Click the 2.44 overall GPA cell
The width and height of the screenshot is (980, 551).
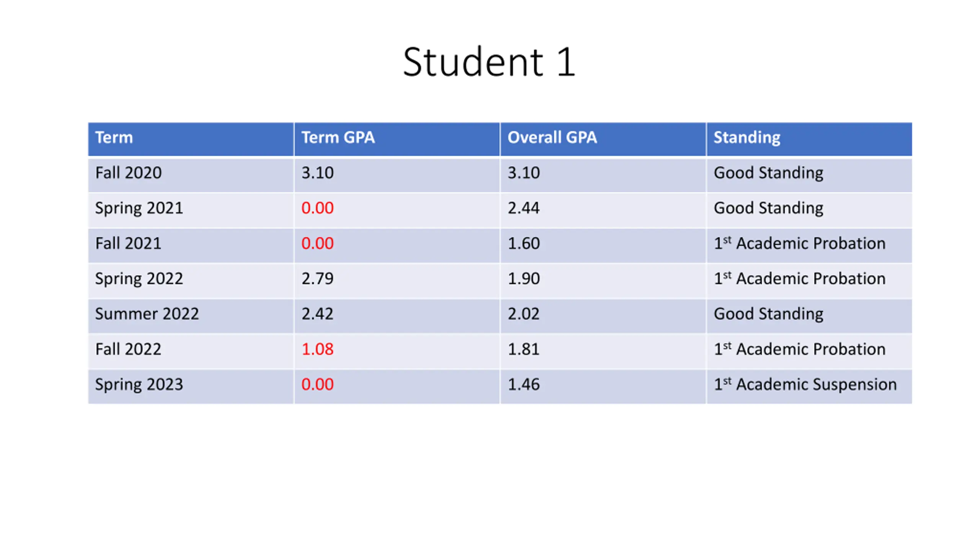603,210
